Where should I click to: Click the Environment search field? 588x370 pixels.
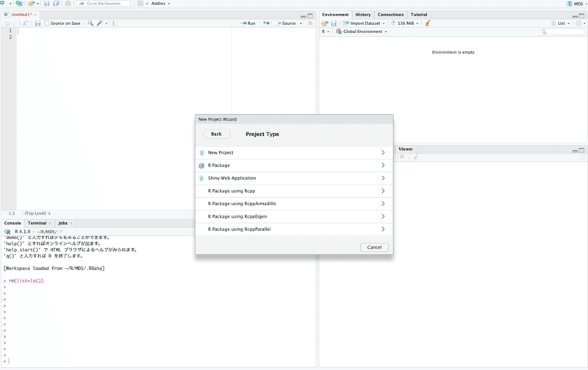tap(562, 32)
